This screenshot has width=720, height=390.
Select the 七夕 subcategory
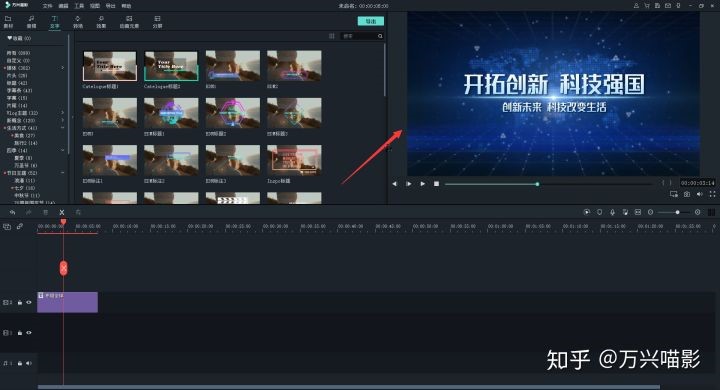24,188
